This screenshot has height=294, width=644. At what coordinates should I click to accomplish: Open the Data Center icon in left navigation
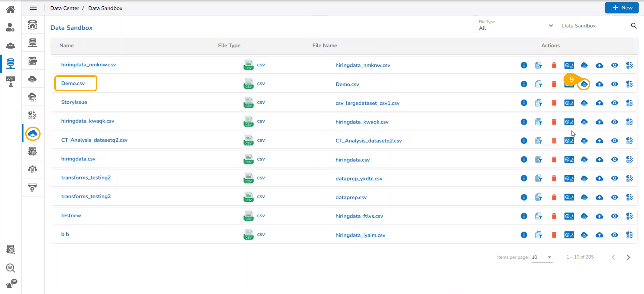10,63
